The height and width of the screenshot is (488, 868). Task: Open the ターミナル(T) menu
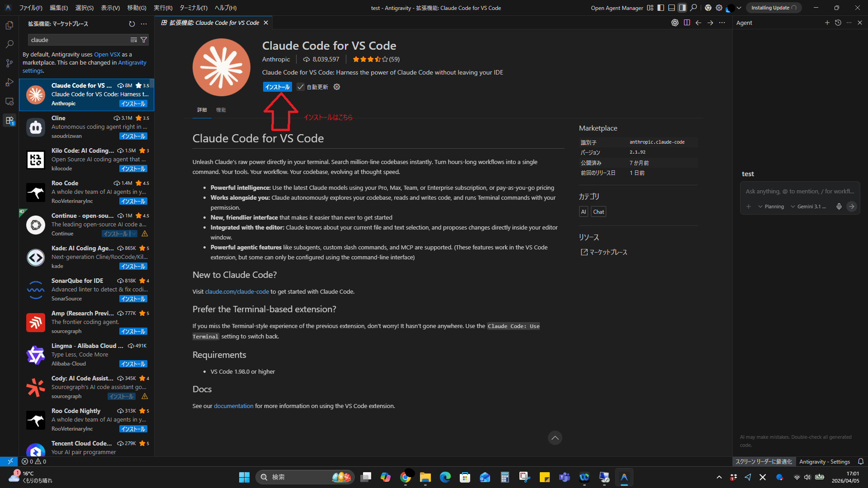(193, 8)
